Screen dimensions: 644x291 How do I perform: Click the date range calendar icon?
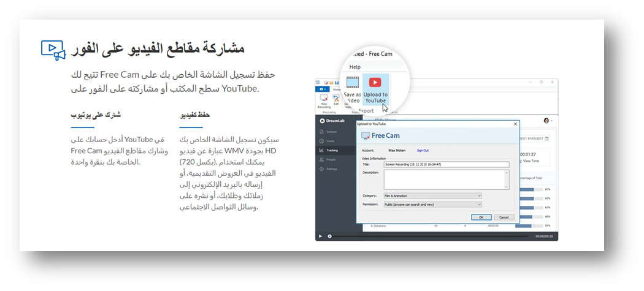point(546,139)
